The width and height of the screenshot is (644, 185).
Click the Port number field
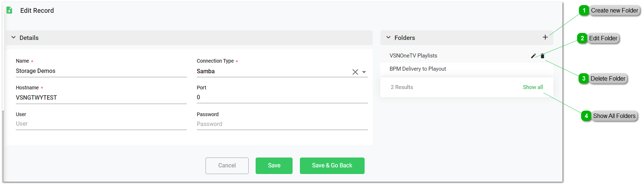[282, 97]
